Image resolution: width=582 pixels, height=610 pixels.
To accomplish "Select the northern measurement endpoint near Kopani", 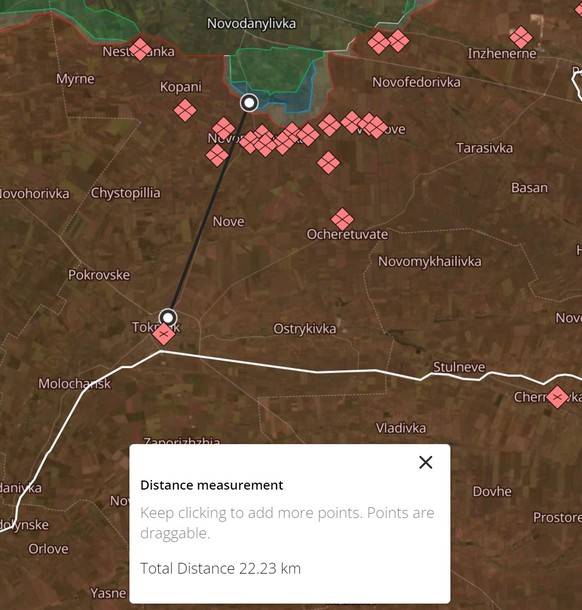I will click(x=249, y=103).
